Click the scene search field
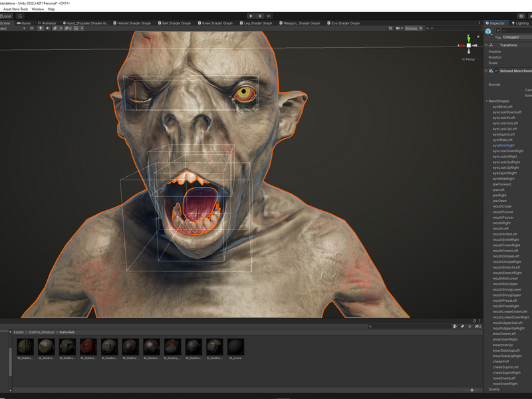532x399 pixels. coord(453,29)
